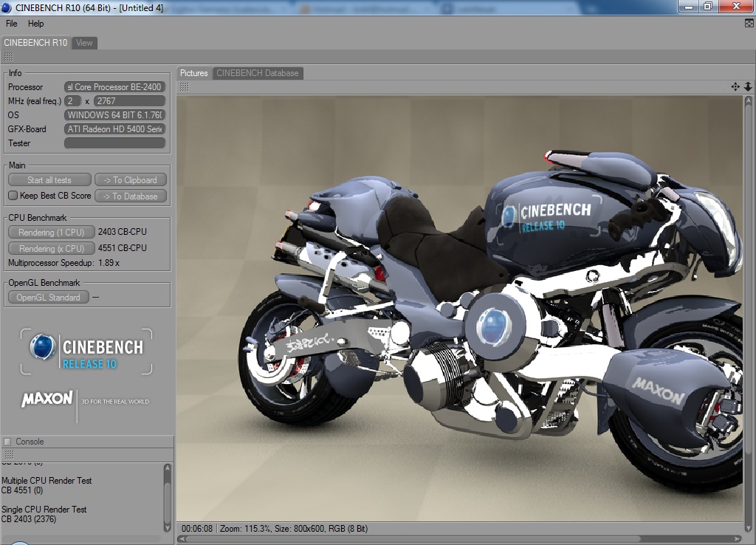Click console line 'CB 4551 (0)'
The width and height of the screenshot is (756, 545).
pyautogui.click(x=21, y=490)
